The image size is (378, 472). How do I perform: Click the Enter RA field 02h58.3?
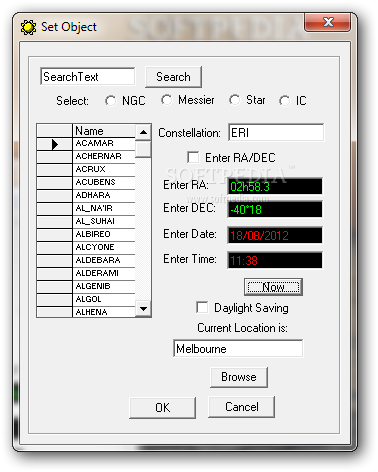coord(275,186)
